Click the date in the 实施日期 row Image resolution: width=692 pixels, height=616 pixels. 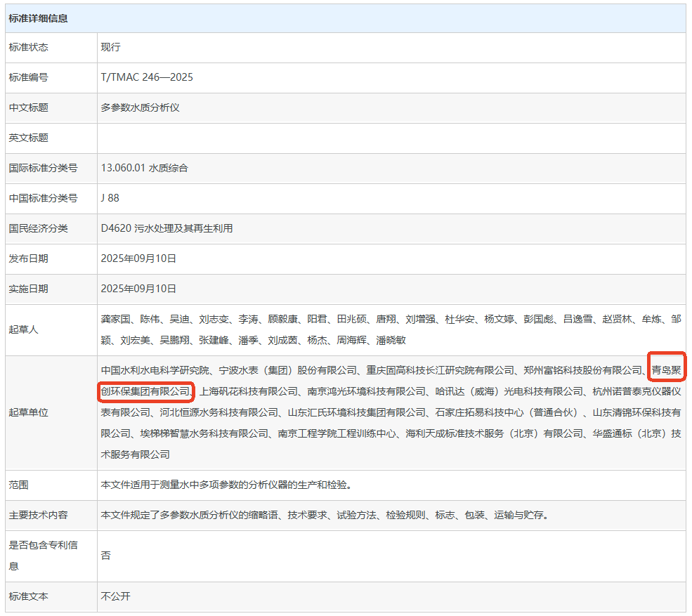138,289
